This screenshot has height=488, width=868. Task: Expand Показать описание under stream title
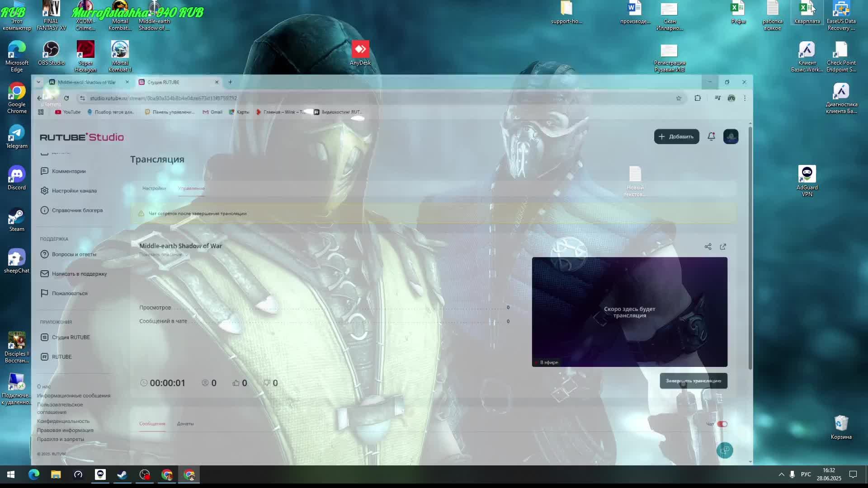[x=164, y=255]
